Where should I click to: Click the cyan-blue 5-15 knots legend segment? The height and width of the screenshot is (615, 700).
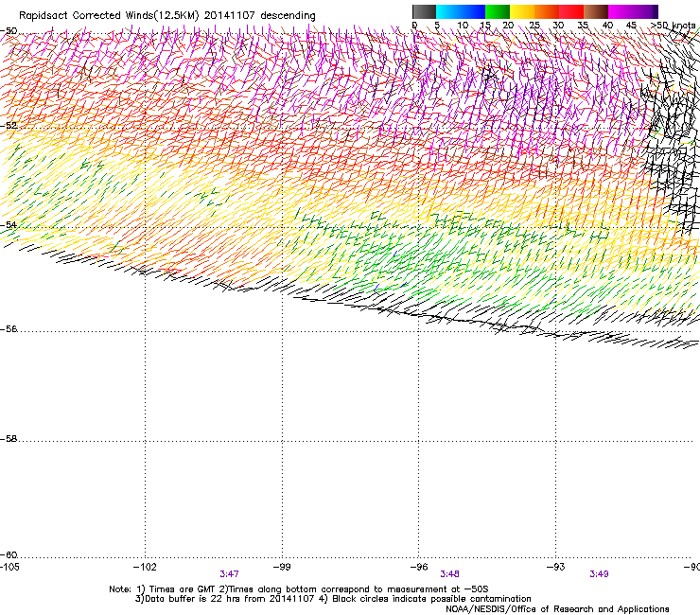point(461,11)
